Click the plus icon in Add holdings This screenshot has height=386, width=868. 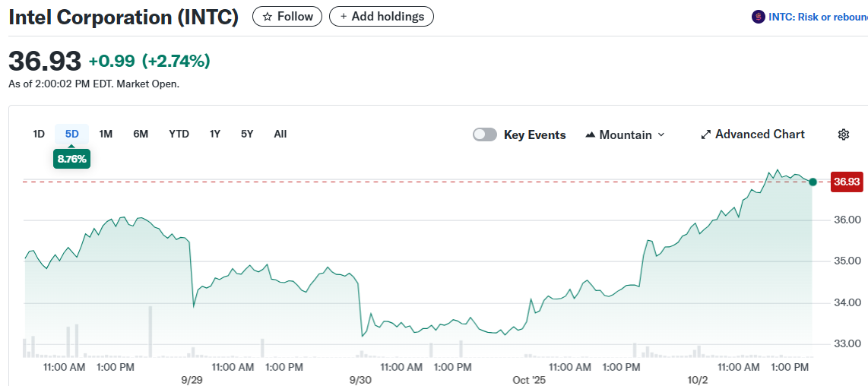point(343,17)
